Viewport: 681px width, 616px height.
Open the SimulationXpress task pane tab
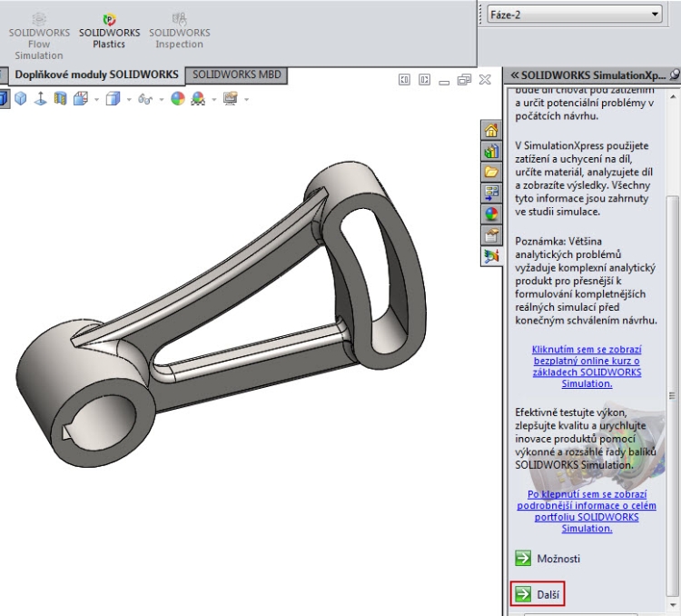491,256
